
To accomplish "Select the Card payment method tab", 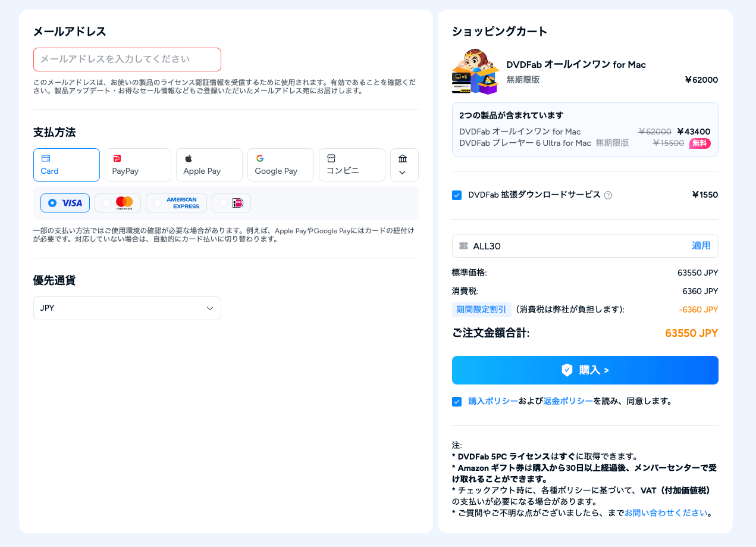I will pyautogui.click(x=67, y=165).
